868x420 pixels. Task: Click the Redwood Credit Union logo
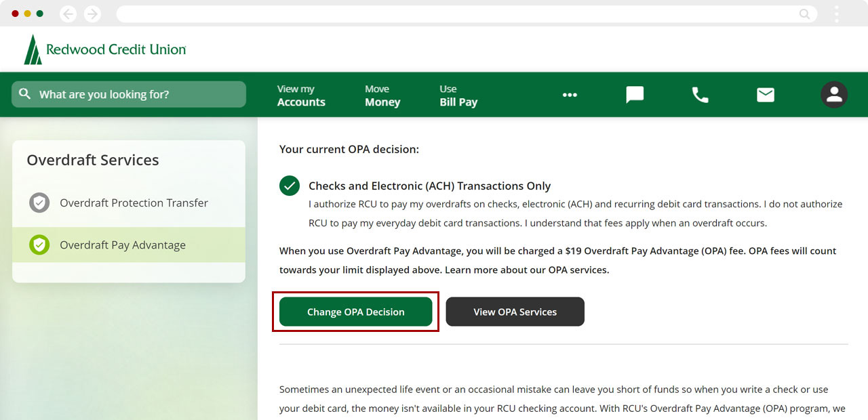[104, 49]
